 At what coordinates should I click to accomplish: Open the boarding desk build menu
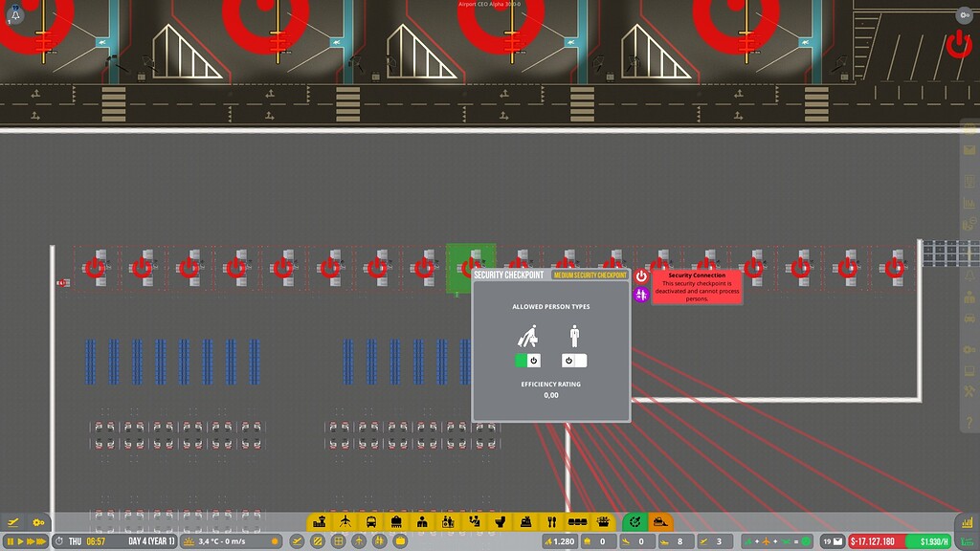coord(475,521)
